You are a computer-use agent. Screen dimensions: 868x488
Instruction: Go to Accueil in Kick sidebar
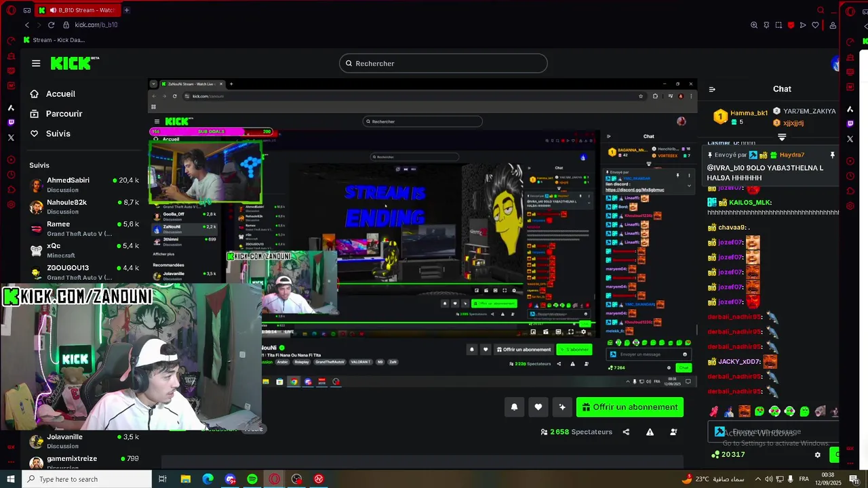coord(53,94)
